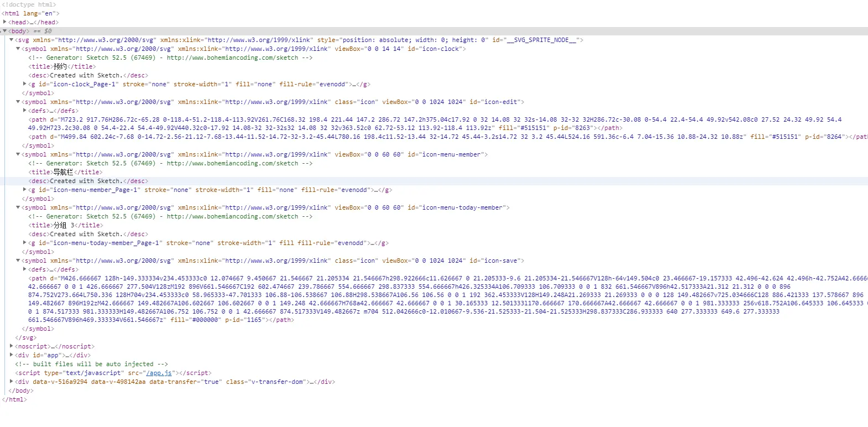Expand the defs node under icon-save
Viewport: 868px width, 427px height.
[25, 269]
